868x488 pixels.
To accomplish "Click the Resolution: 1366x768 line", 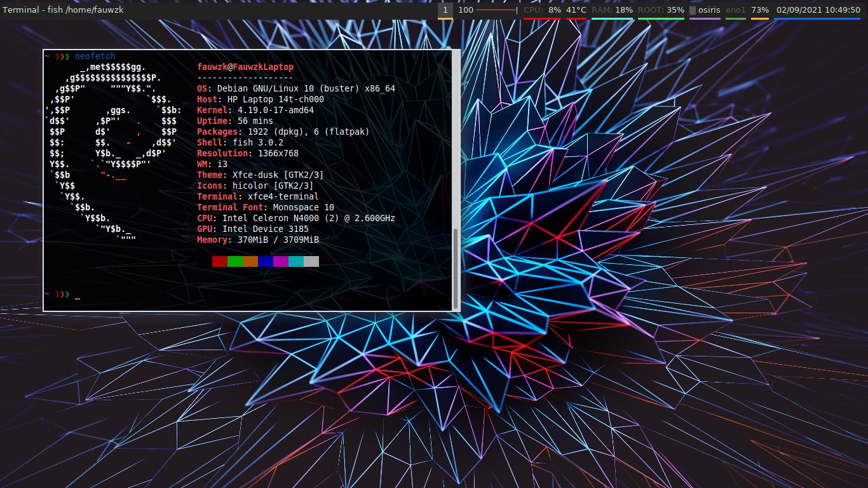I will [248, 153].
